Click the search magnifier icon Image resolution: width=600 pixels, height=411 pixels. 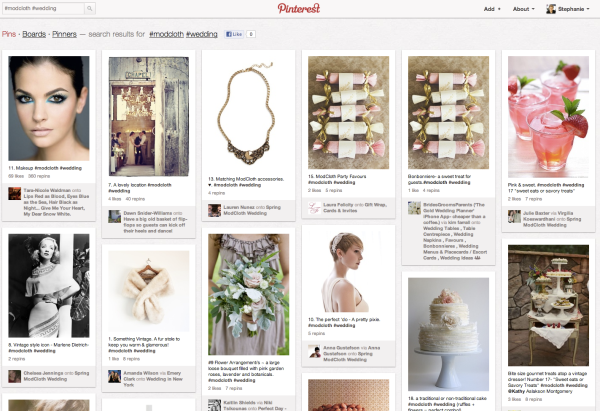tap(90, 8)
